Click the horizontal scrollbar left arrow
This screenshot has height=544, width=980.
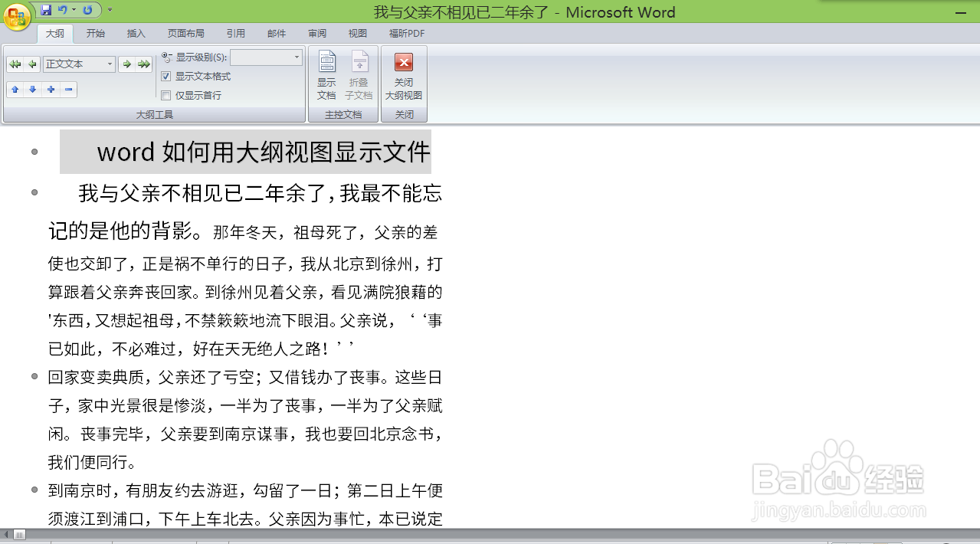click(x=6, y=534)
